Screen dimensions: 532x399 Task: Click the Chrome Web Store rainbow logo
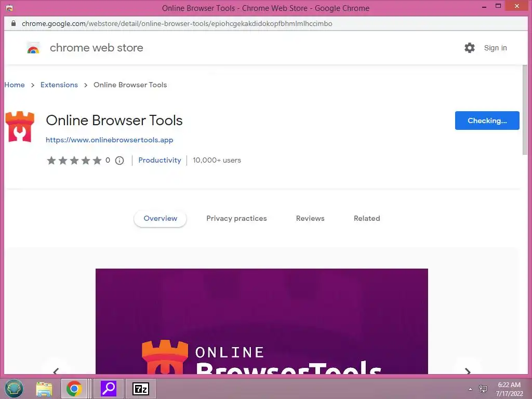point(33,48)
